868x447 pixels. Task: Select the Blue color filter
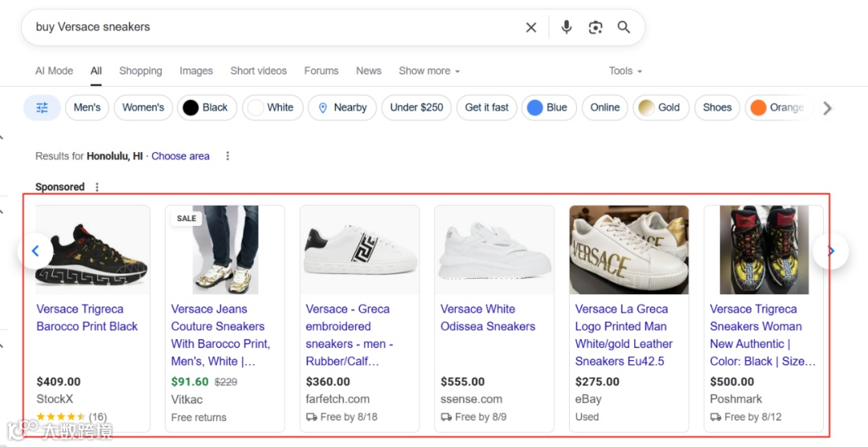click(547, 108)
